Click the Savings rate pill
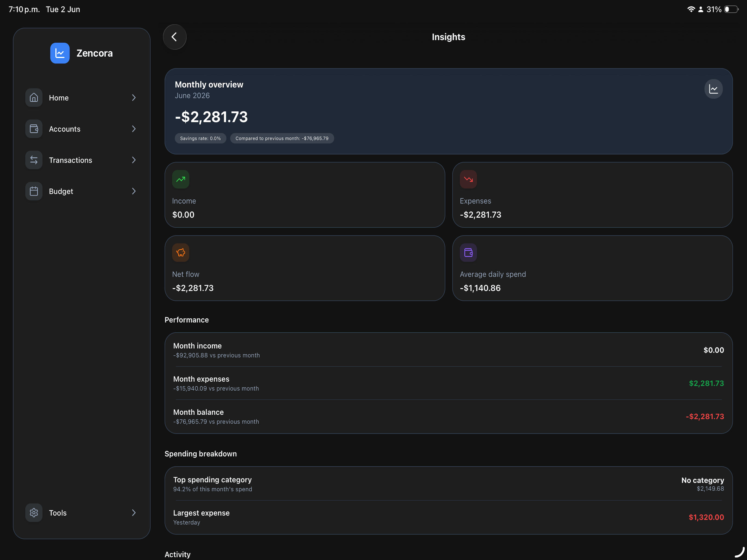 (x=200, y=138)
